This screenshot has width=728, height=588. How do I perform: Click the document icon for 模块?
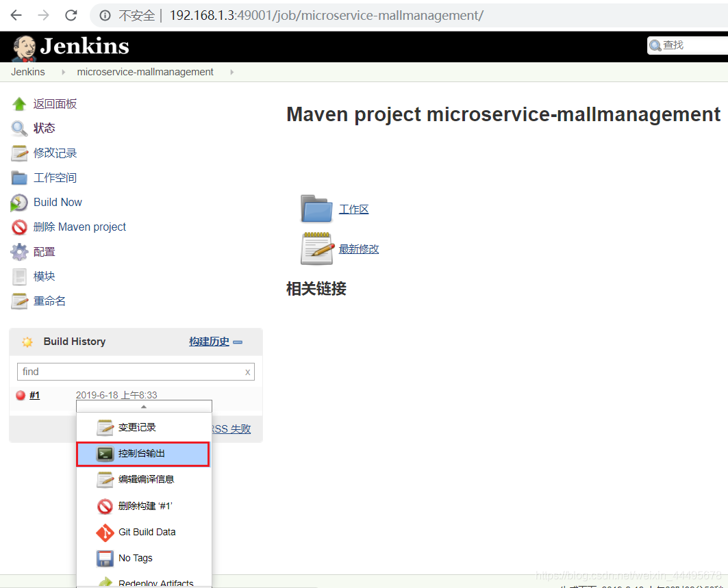[19, 277]
